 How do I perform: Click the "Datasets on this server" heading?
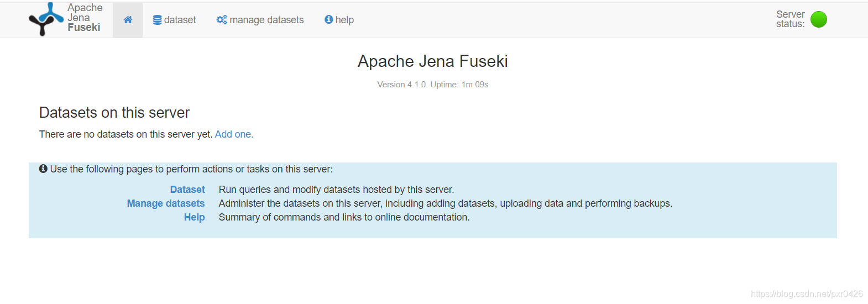pos(114,113)
